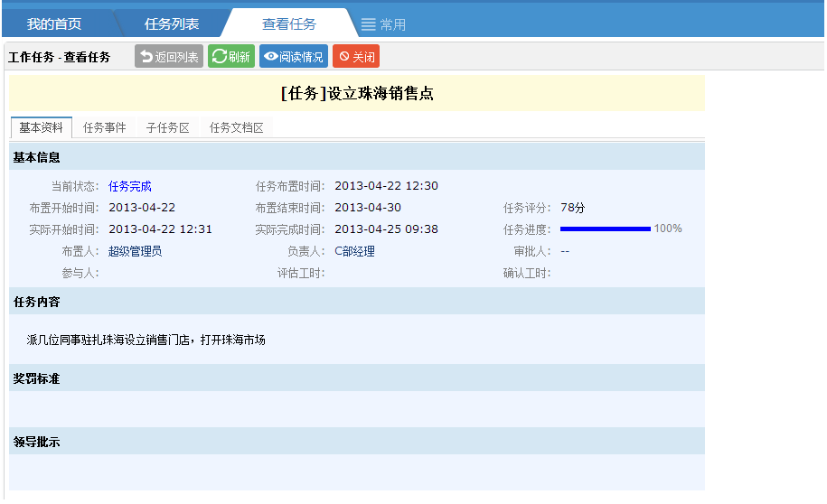Click the 超级管理员 assigner name
Image resolution: width=827 pixels, height=504 pixels.
136,252
